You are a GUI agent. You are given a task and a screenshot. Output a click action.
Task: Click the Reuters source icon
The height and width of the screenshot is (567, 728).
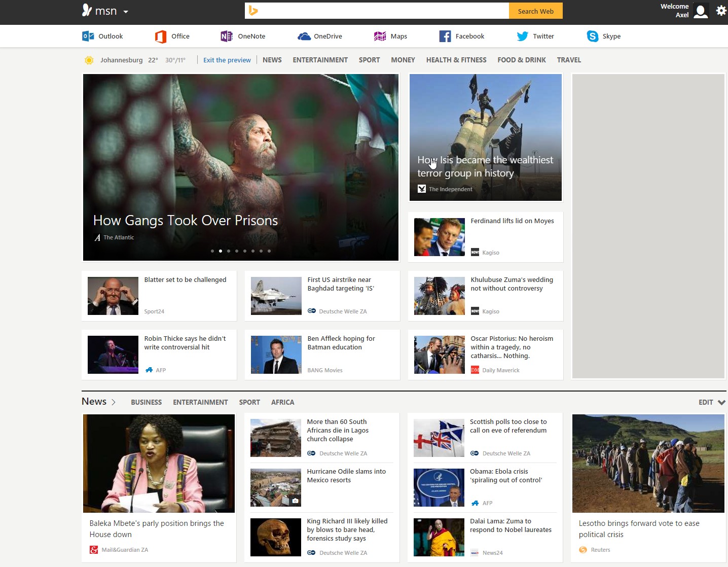pos(583,550)
